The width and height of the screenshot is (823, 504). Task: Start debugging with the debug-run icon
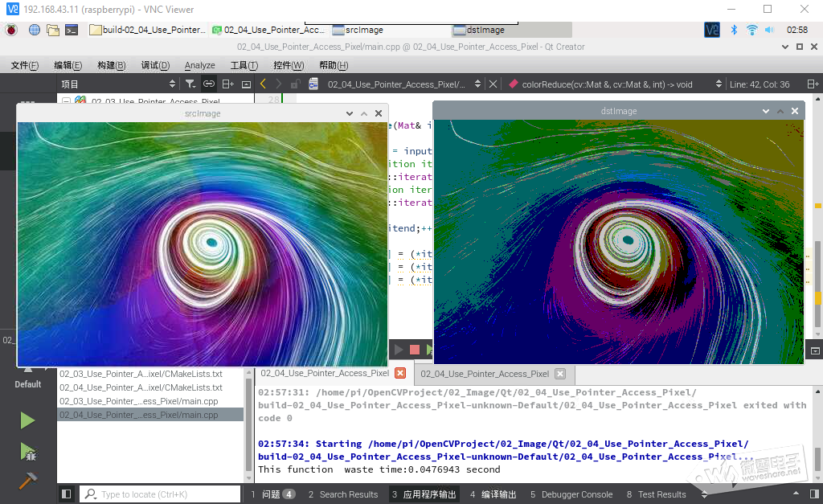click(27, 452)
